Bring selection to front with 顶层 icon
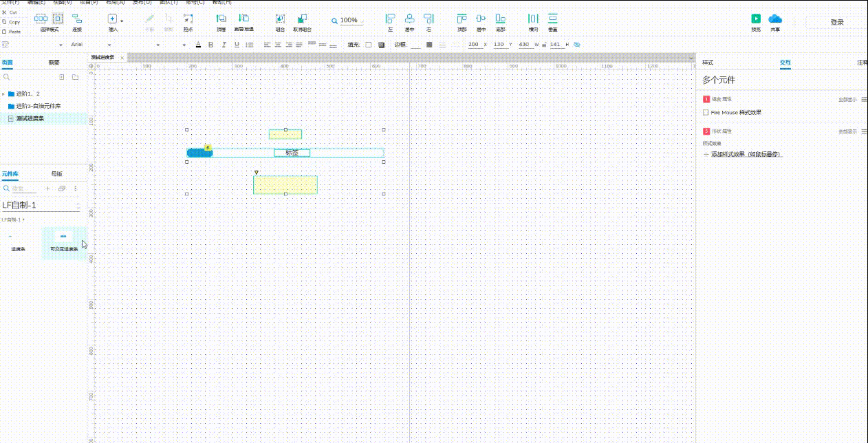 pyautogui.click(x=221, y=19)
